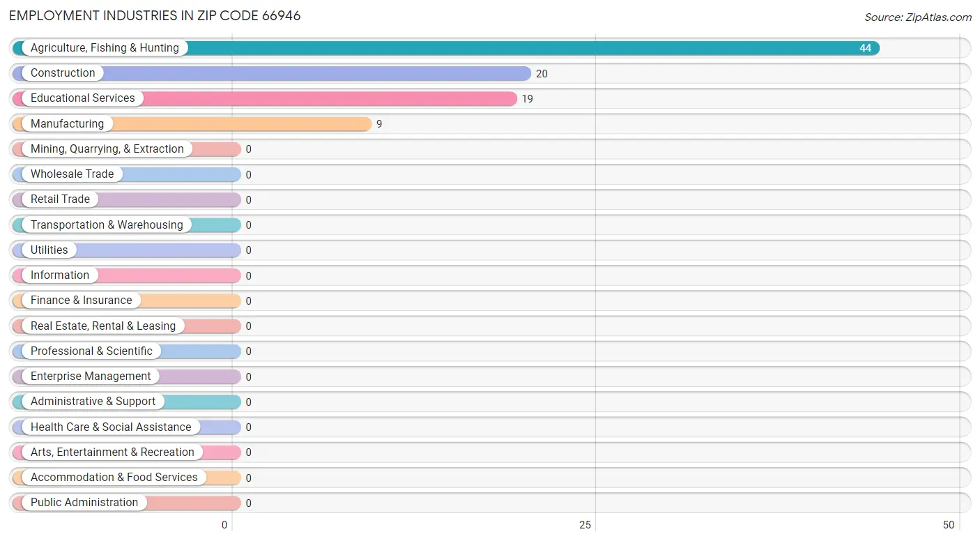Select the Wholesale Trade label
Viewport: 980px width, 541px height.
[72, 174]
